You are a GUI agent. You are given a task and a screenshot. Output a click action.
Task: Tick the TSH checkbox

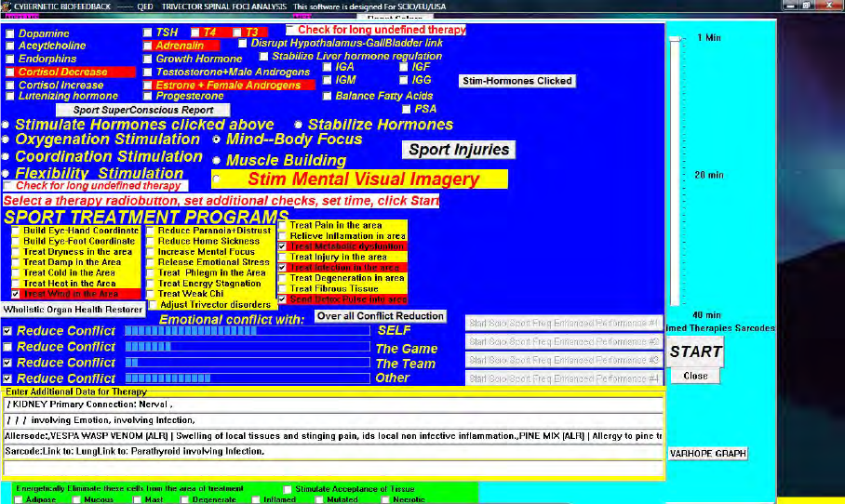pyautogui.click(x=147, y=33)
